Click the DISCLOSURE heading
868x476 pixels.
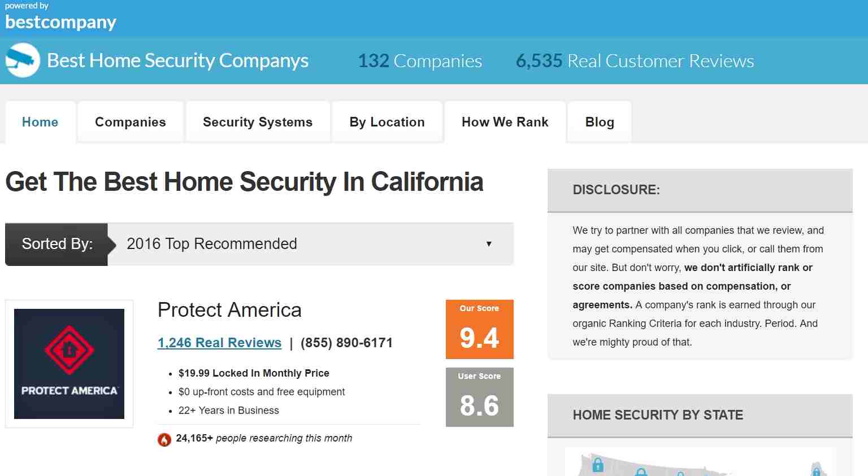616,190
